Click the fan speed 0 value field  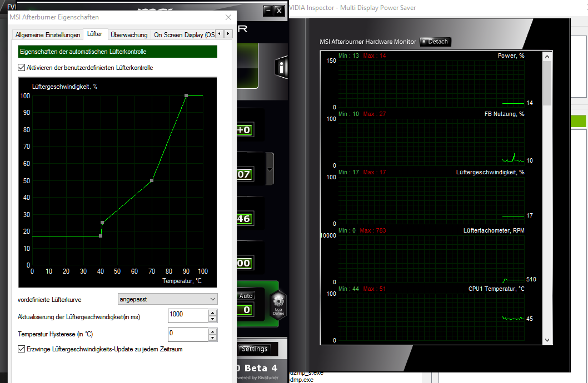tap(245, 310)
